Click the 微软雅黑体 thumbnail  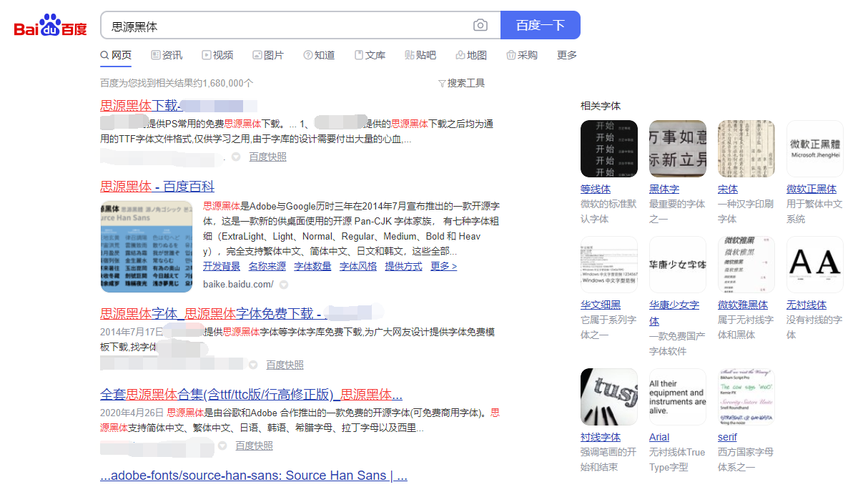point(746,265)
